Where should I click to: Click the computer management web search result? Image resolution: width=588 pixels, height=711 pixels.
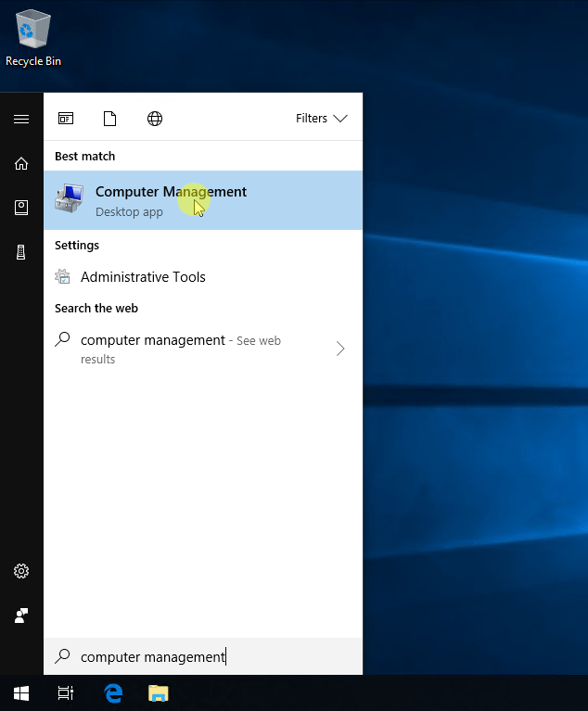(x=203, y=349)
